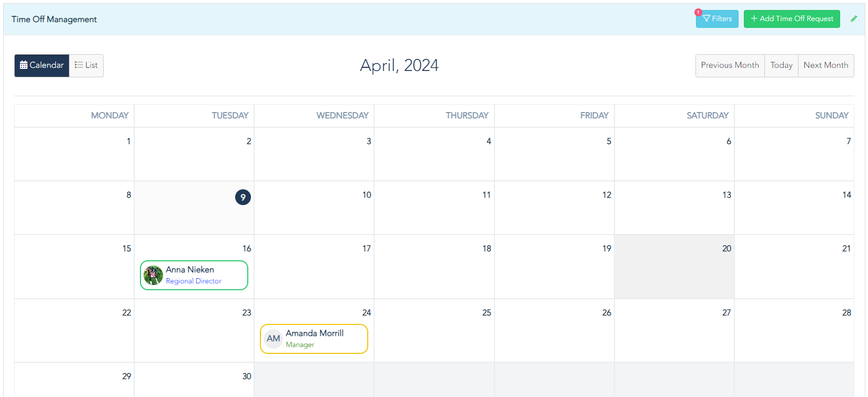Select Saturday April 20 cell
Screen dimensions: 868x397
674,267
